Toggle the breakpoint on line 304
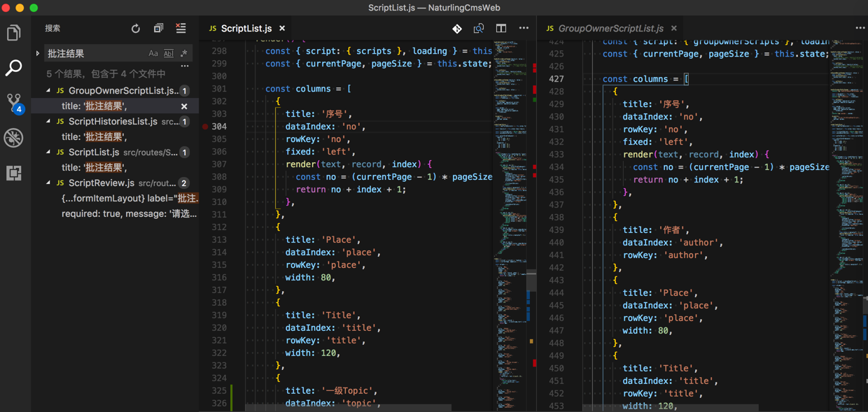 tap(205, 127)
